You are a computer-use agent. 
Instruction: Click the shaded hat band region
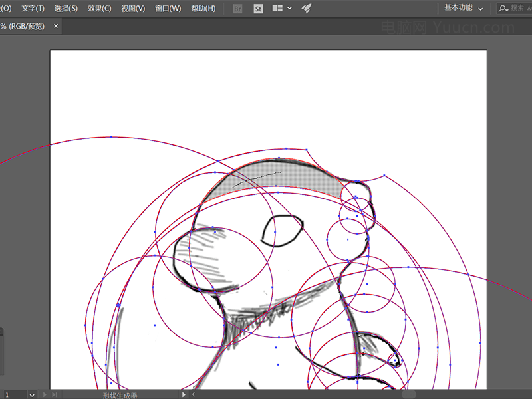click(275, 178)
